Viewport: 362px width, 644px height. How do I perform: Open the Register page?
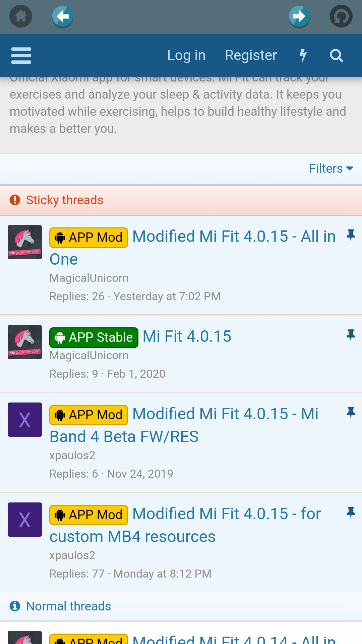251,55
